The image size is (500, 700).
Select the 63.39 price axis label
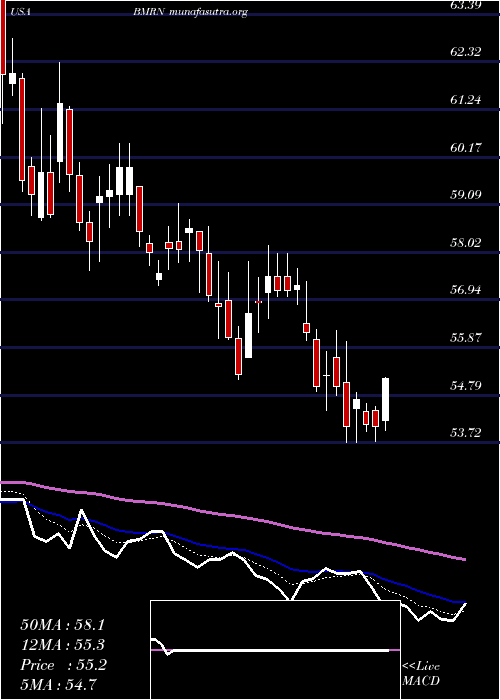tap(465, 4)
